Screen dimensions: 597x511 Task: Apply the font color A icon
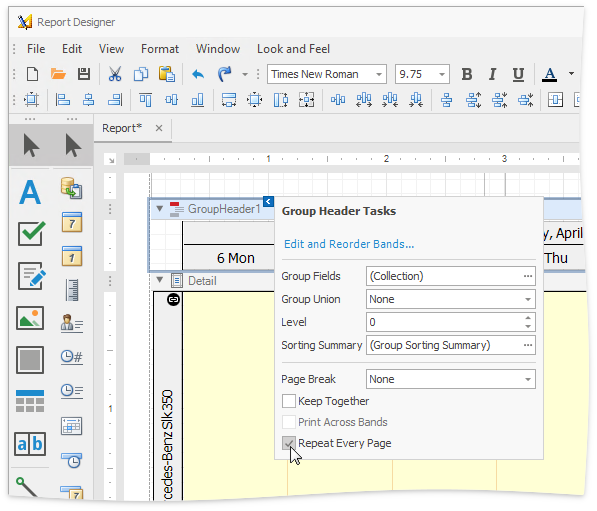pos(549,74)
